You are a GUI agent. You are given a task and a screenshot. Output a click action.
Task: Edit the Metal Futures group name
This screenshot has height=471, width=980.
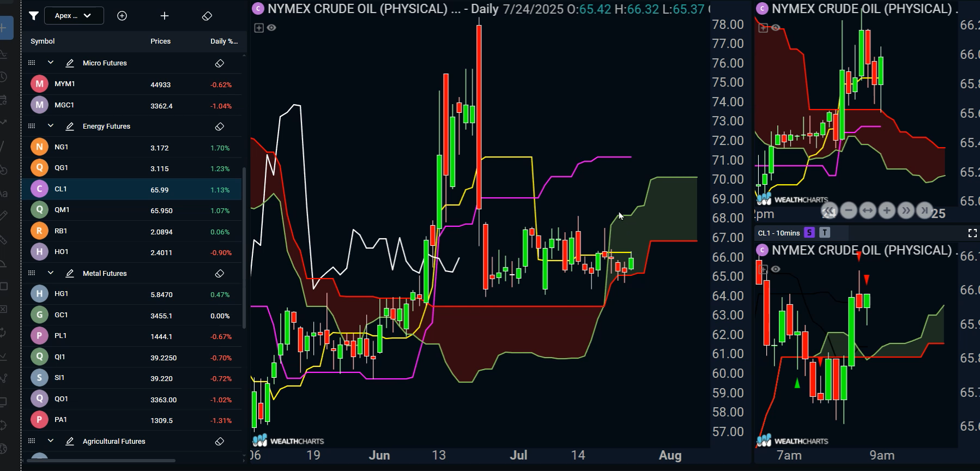coord(70,274)
